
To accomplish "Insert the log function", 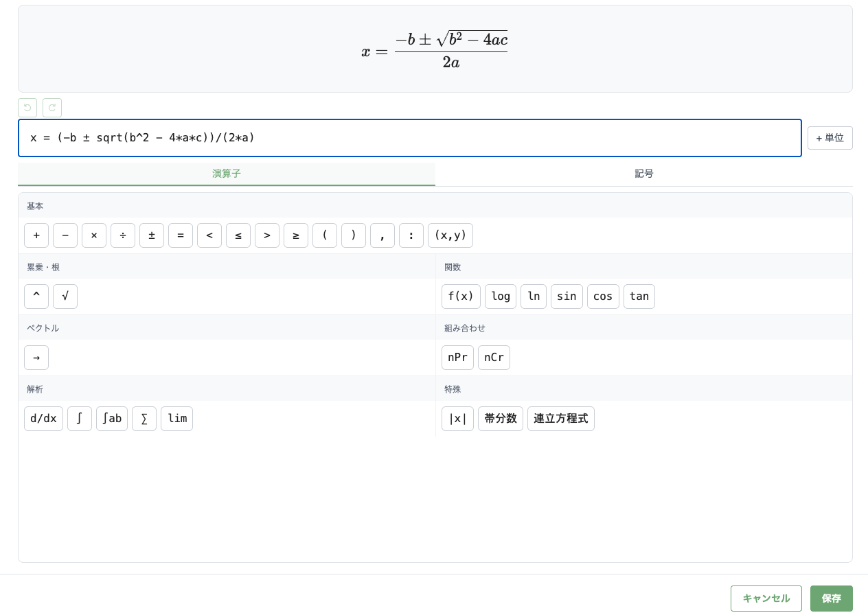I will [501, 297].
